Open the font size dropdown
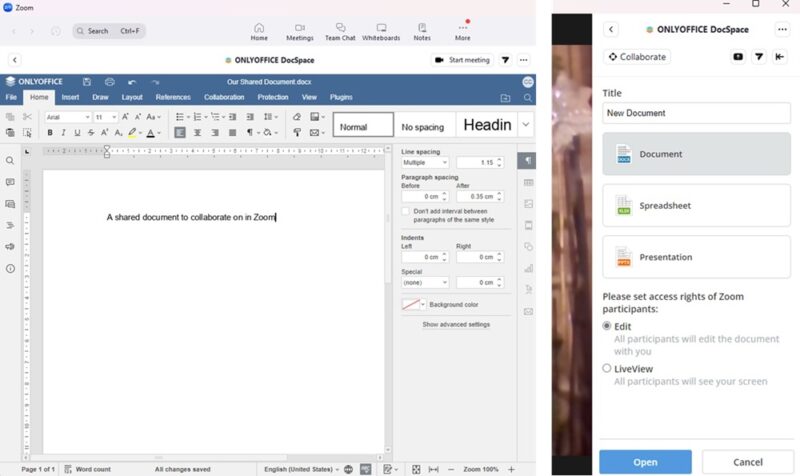Viewport: 800px width, 476px height. pos(114,117)
